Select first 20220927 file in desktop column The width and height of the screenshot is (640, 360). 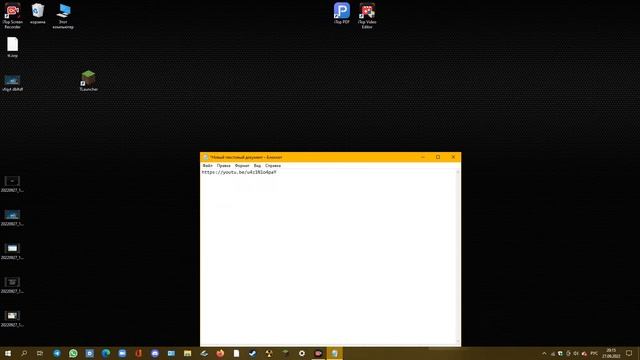pyautogui.click(x=12, y=184)
